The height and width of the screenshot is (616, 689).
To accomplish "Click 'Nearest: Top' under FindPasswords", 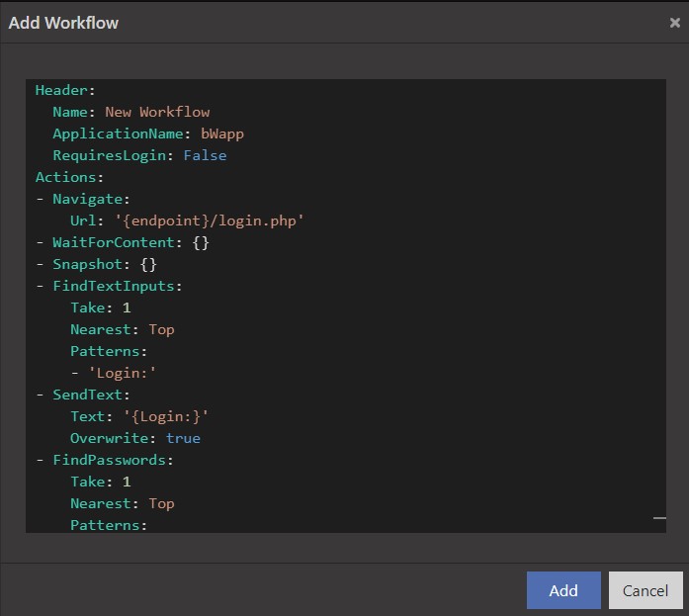I will 123,503.
